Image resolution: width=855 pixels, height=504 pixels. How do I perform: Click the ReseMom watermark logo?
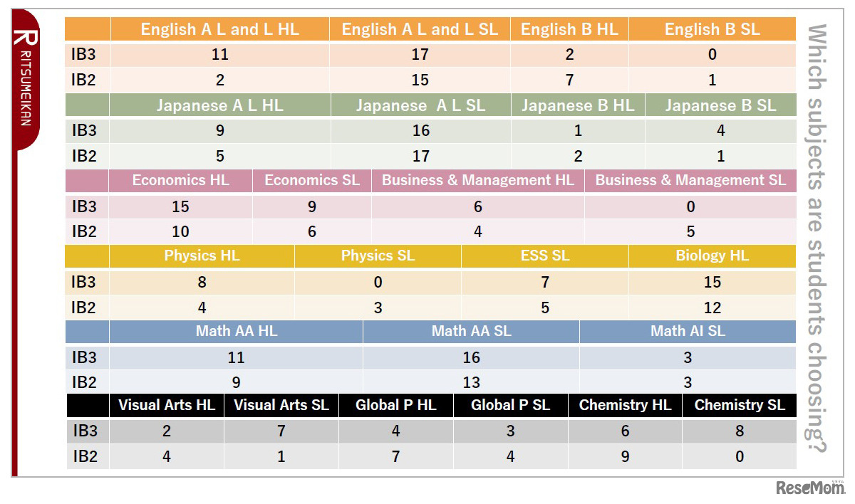click(809, 489)
